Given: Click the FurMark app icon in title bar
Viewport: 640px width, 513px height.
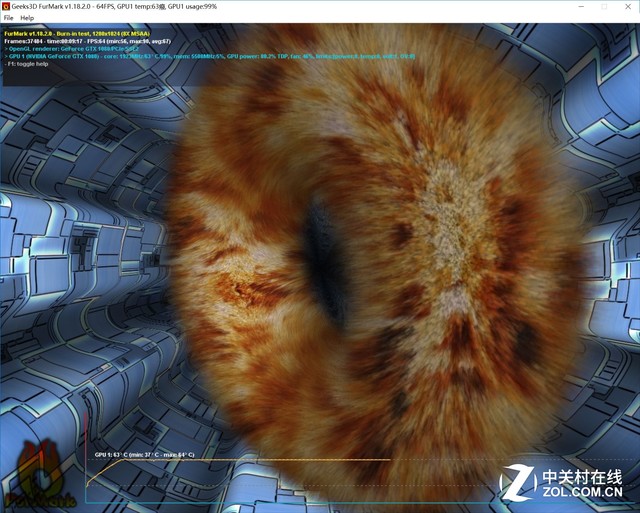Looking at the screenshot, I should (6, 6).
